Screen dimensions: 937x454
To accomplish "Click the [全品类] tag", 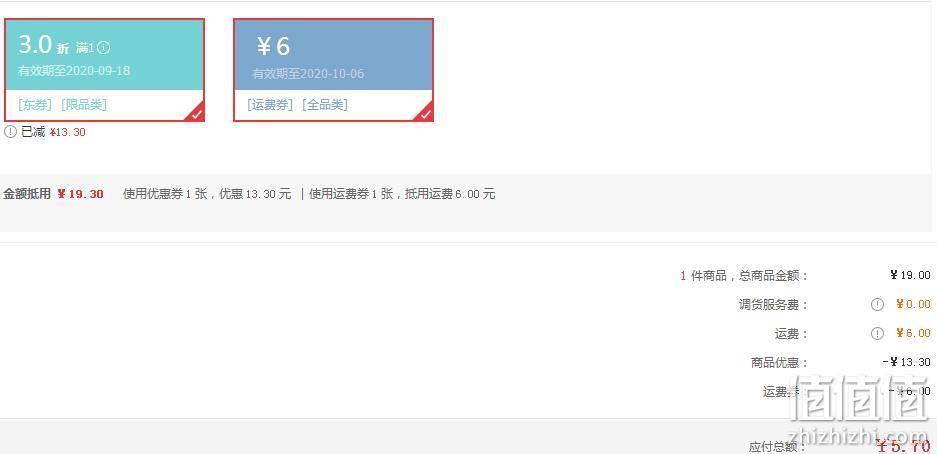I will (325, 105).
